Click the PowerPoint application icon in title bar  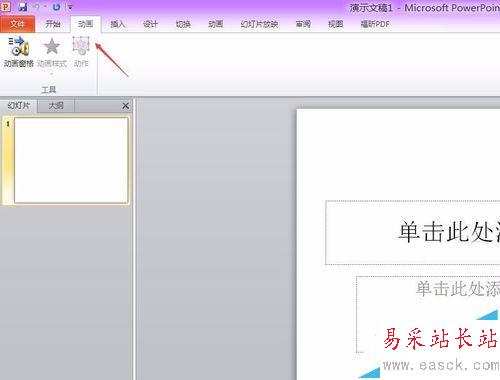(x=6, y=7)
